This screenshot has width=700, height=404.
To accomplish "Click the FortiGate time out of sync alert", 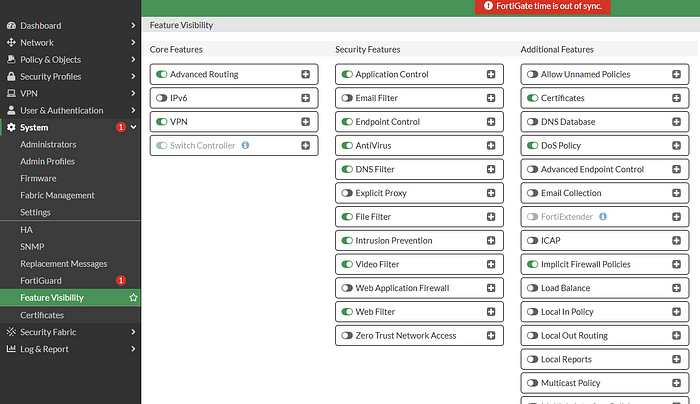I will [x=545, y=6].
